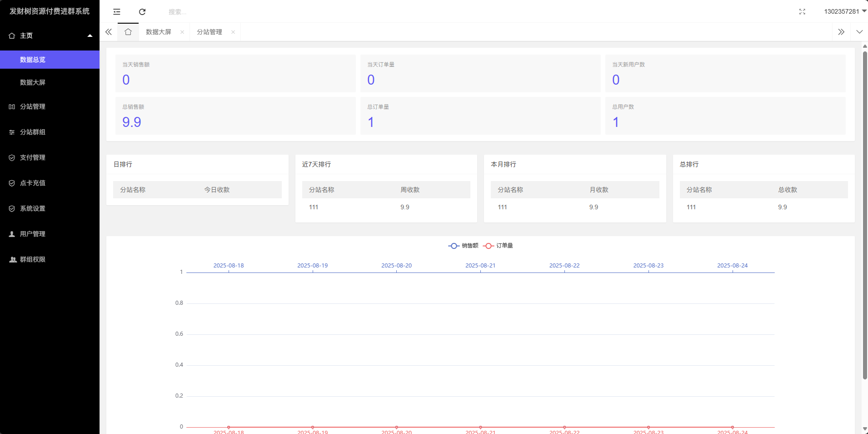Click the home tab icon
This screenshot has height=434, width=868.
click(128, 32)
